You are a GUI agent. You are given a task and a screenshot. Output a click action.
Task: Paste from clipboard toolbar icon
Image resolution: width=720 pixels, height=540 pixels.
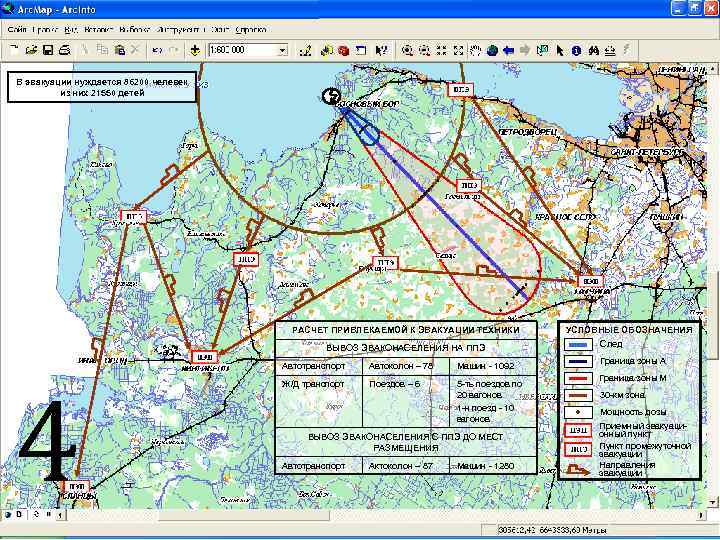(119, 50)
